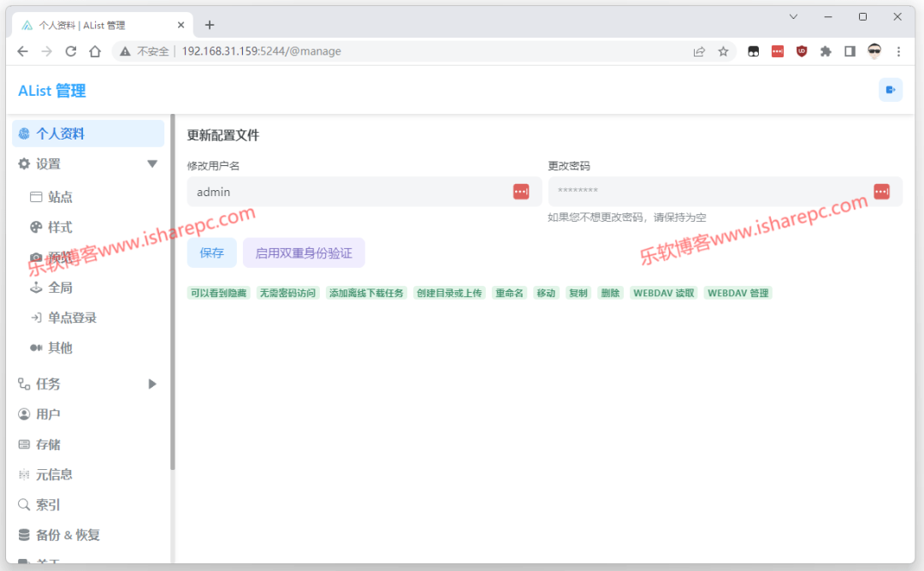Close the 个人资料 | AList 管理 tab
The width and height of the screenshot is (924, 571).
tap(181, 25)
